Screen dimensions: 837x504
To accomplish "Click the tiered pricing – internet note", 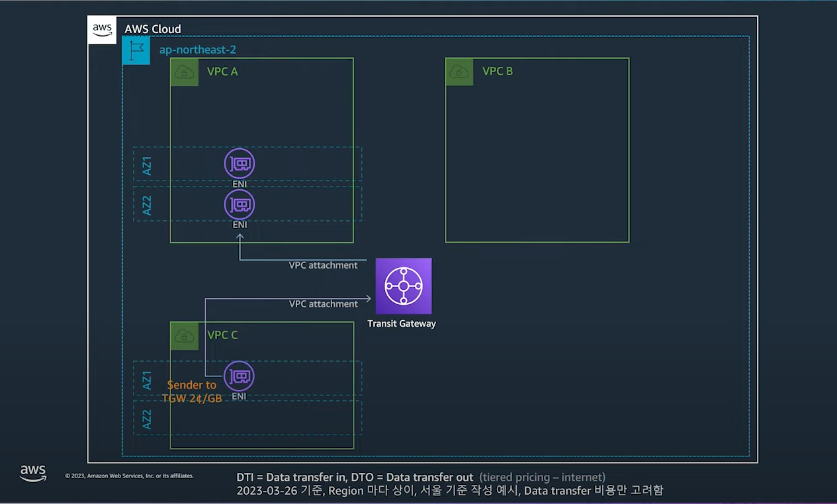I will (543, 477).
